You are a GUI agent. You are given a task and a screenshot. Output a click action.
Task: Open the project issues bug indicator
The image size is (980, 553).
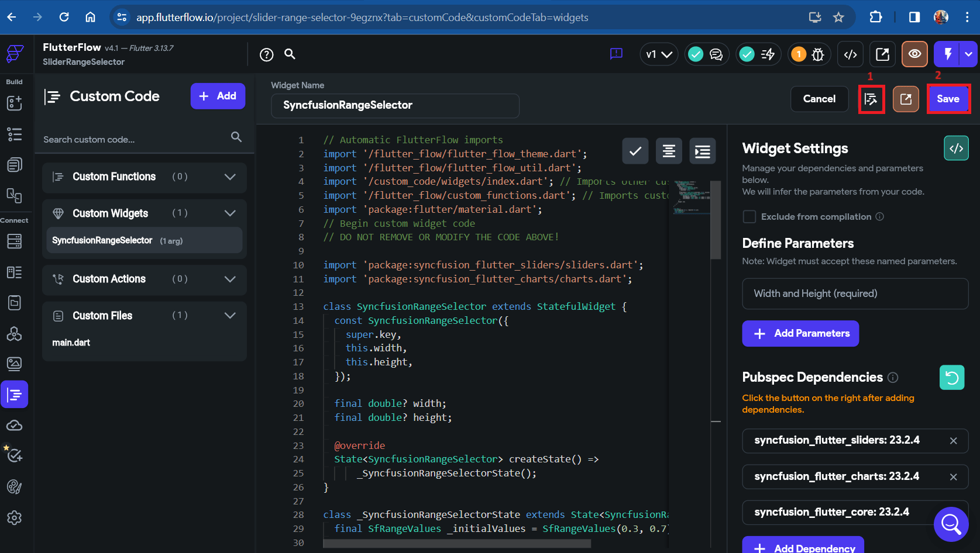[810, 54]
